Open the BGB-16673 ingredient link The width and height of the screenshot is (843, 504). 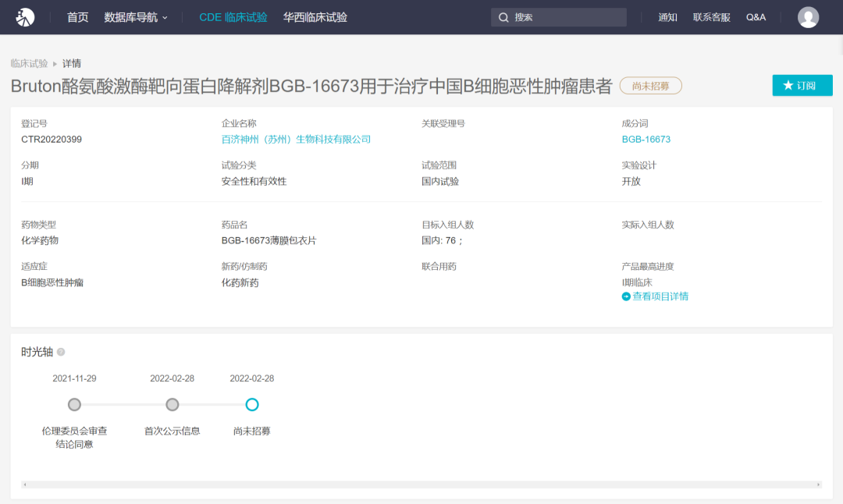point(646,139)
